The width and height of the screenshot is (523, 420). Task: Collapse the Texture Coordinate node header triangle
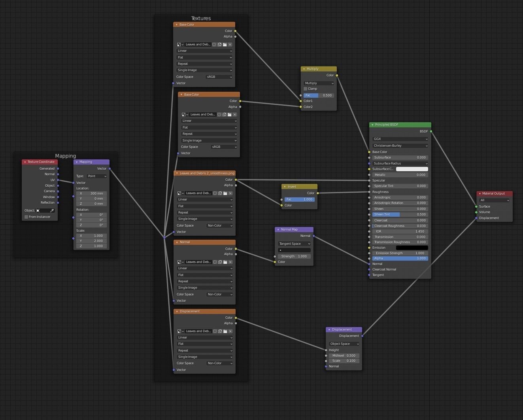pos(25,162)
